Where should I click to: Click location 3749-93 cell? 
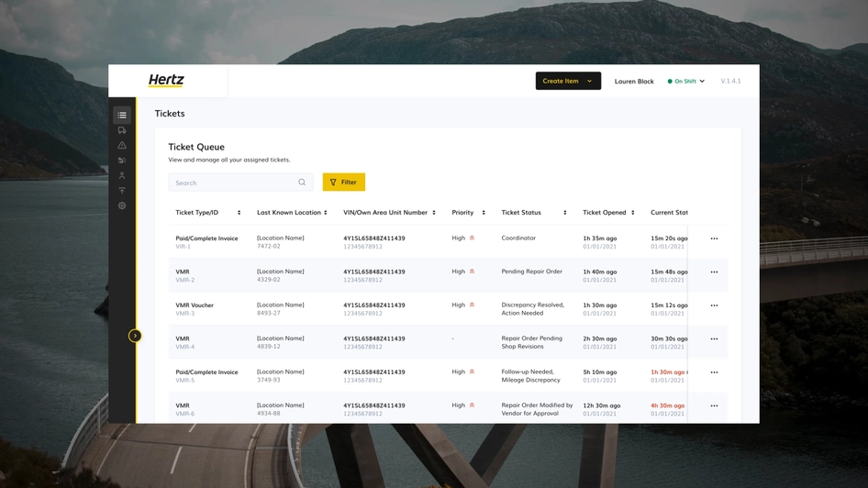point(280,376)
